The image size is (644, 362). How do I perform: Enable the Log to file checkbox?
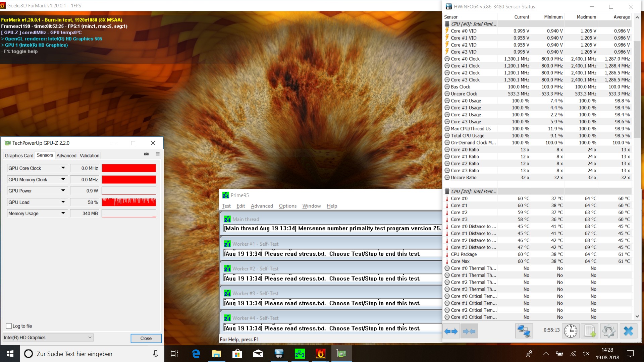pyautogui.click(x=9, y=326)
